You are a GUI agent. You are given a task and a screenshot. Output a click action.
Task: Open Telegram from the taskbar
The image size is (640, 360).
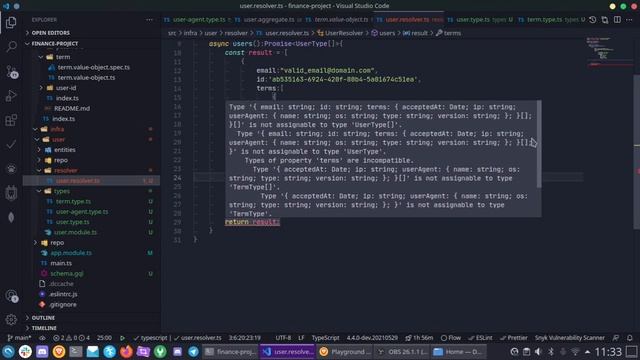point(193,351)
